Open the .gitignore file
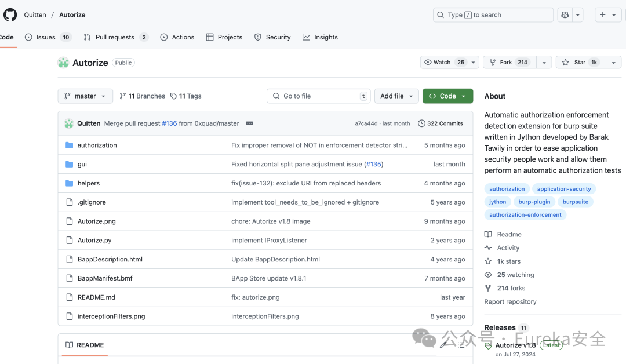This screenshot has width=626, height=364. (x=92, y=202)
